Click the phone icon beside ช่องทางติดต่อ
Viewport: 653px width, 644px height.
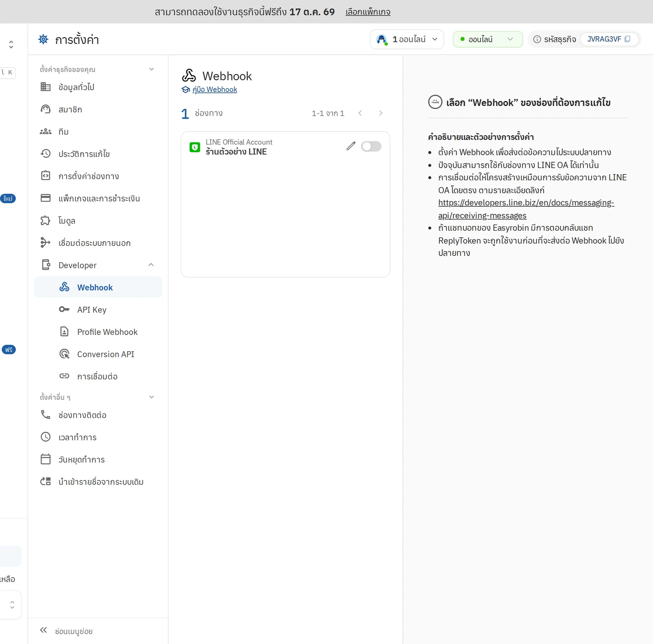(x=45, y=415)
